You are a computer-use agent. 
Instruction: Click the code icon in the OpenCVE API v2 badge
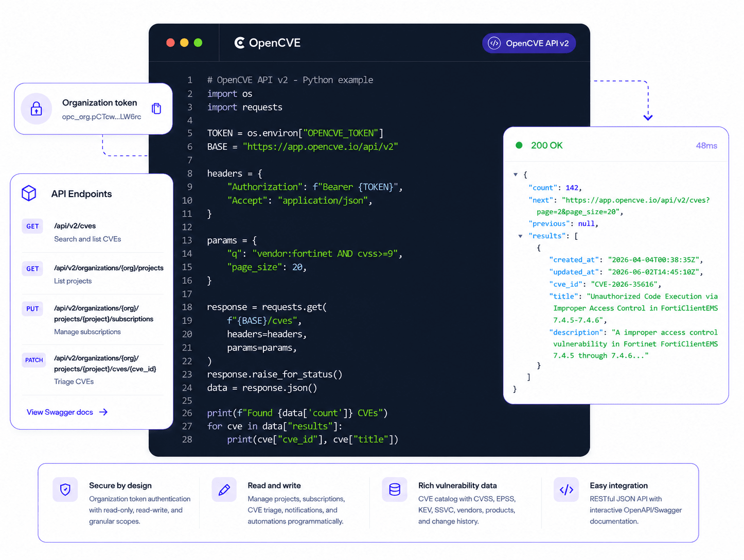[x=494, y=43]
